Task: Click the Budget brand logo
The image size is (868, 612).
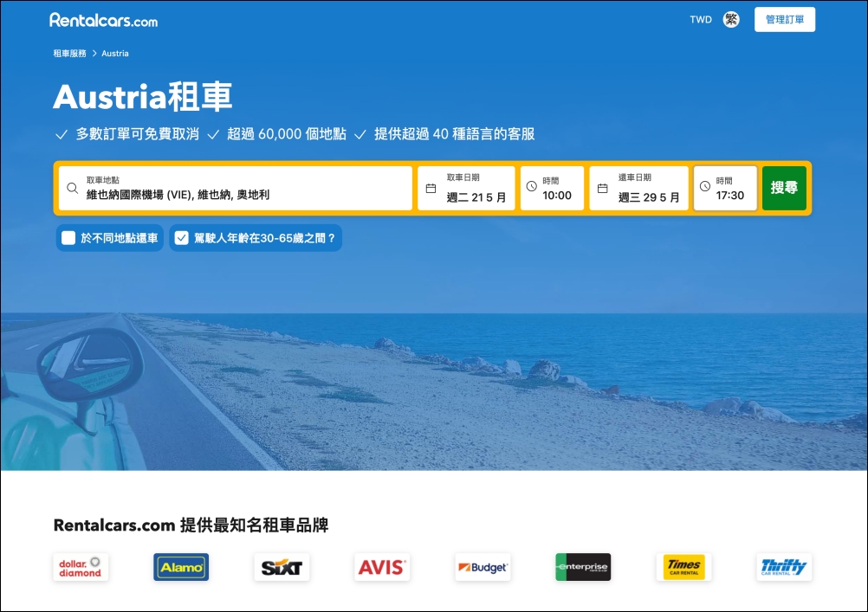Action: click(483, 567)
